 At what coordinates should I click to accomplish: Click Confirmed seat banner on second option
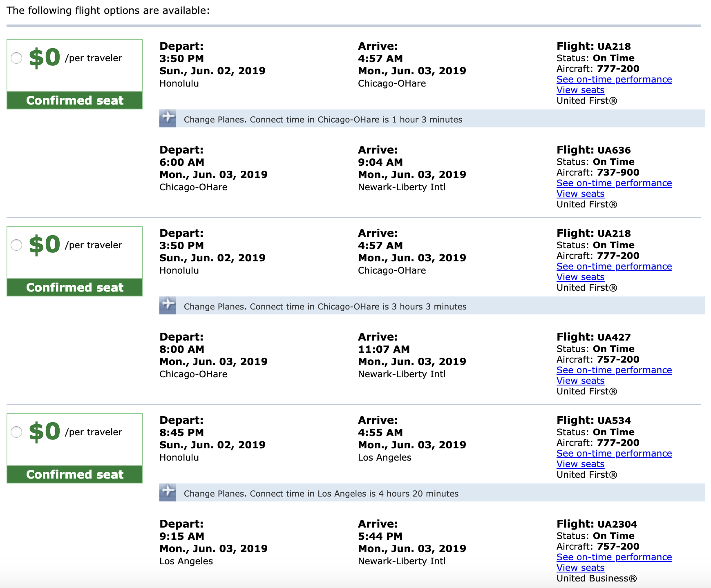tap(75, 287)
